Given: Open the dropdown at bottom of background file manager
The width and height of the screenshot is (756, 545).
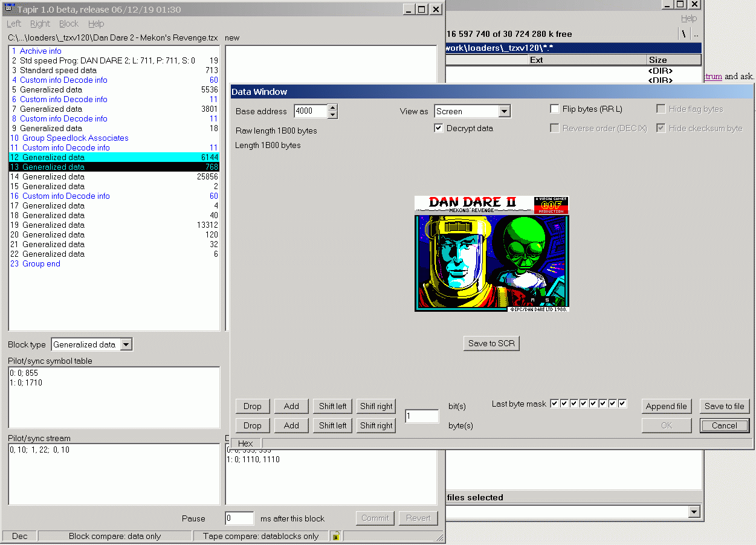Looking at the screenshot, I should (694, 512).
